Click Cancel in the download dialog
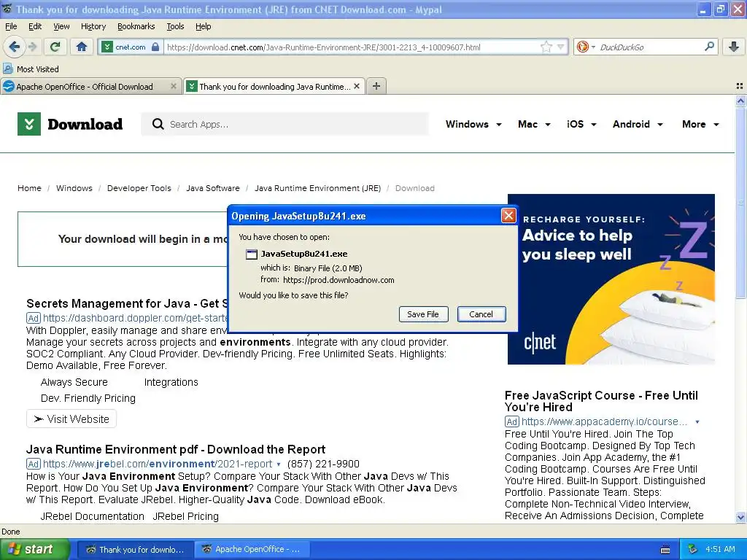The image size is (747, 560). 481,314
